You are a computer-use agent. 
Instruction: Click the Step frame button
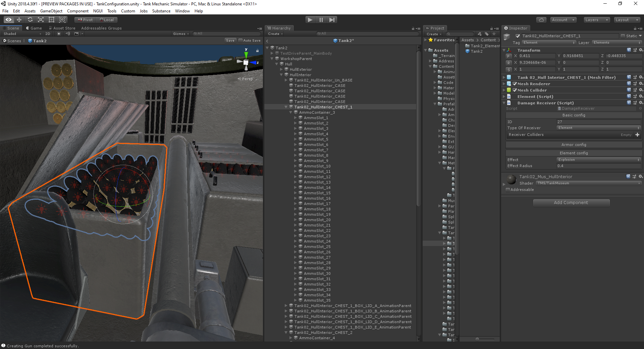click(332, 20)
